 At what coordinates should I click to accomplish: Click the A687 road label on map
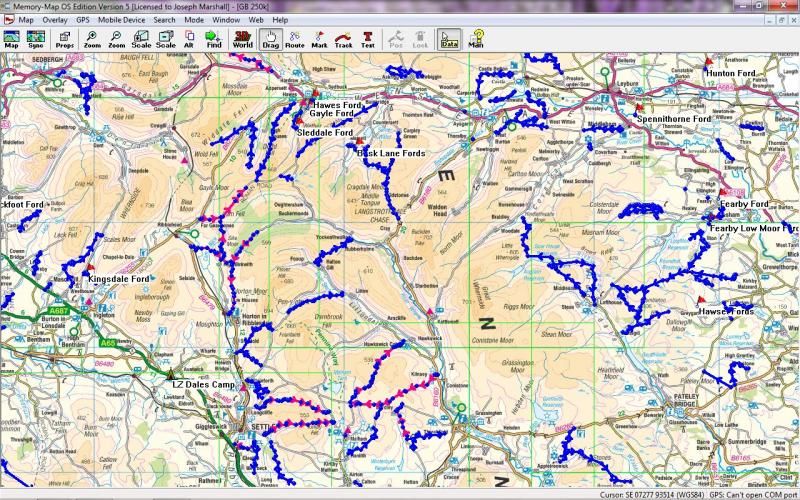pos(59,310)
